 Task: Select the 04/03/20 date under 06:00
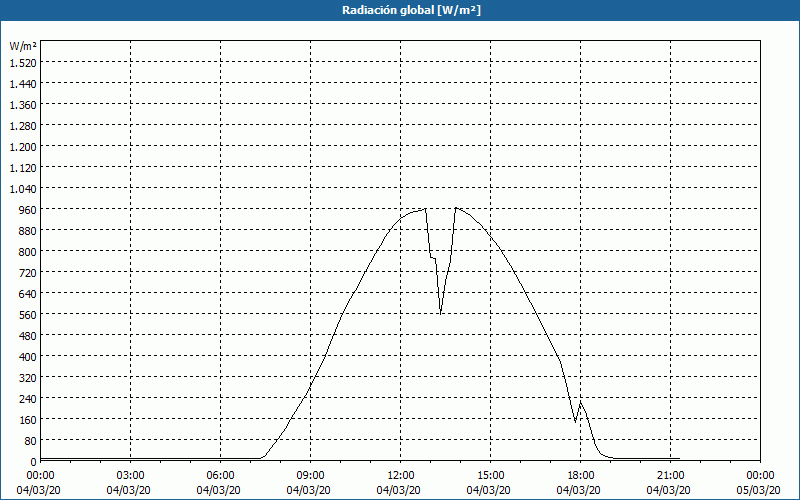tap(218, 490)
